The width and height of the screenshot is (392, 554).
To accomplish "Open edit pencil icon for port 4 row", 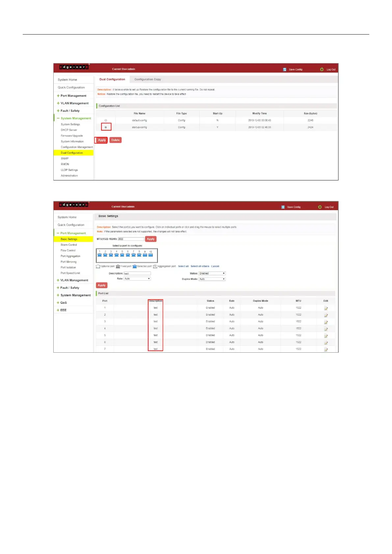I will pyautogui.click(x=326, y=329).
